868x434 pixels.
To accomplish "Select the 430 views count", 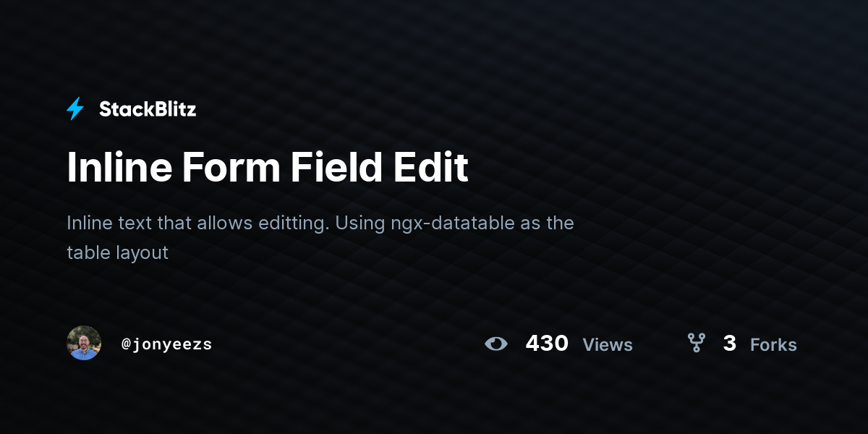I will pos(547,344).
